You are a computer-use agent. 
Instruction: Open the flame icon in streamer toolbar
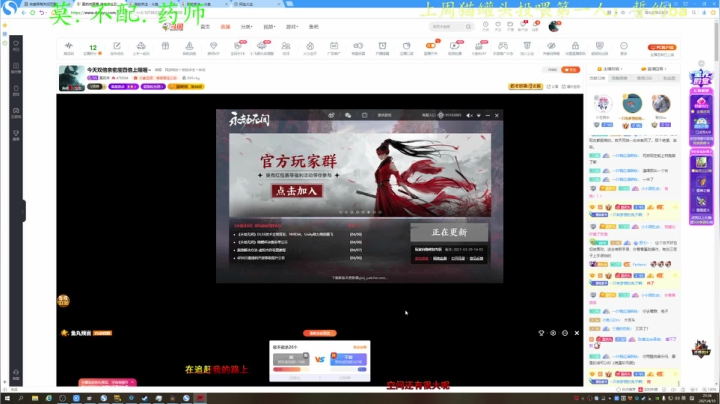310,45
